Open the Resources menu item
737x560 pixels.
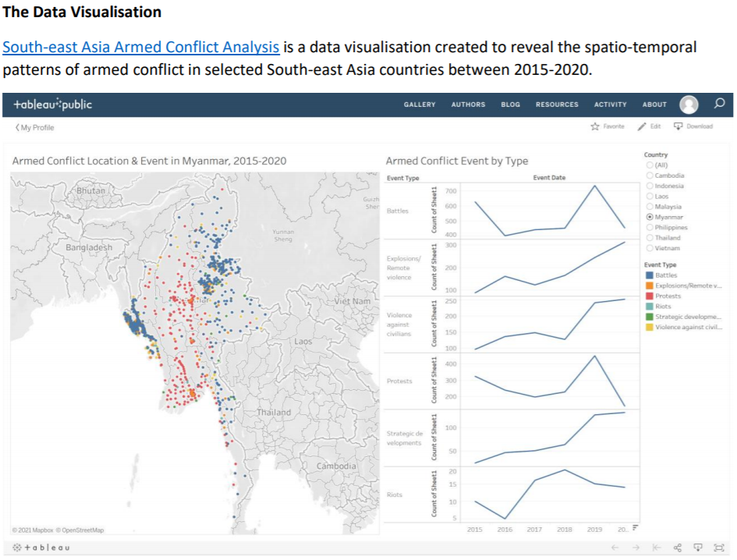[x=557, y=105]
